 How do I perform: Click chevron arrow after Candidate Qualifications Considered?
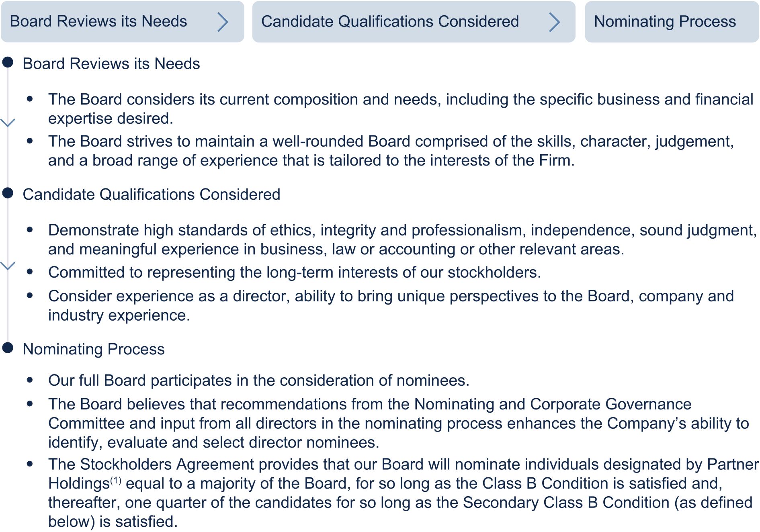[x=554, y=22]
